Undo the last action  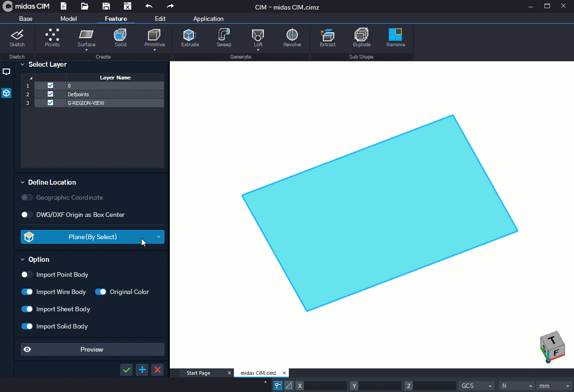pos(149,6)
